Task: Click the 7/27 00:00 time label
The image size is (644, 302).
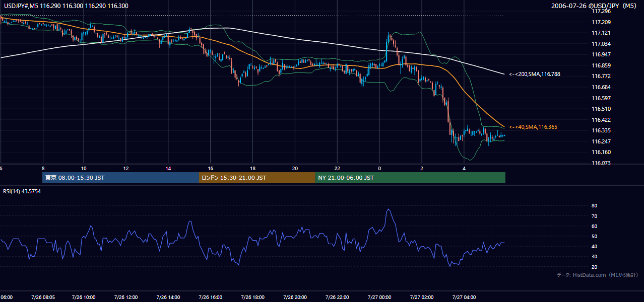Action: click(x=379, y=297)
